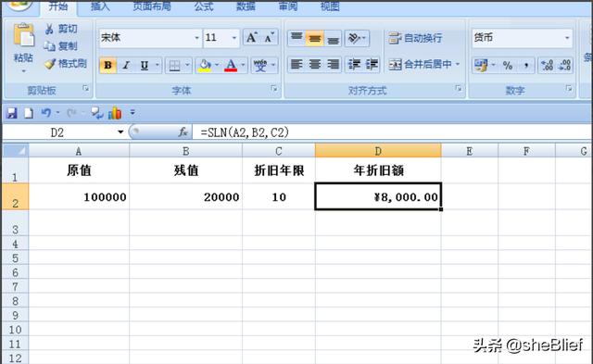Open font color dropdown arrow
This screenshot has width=593, height=364.
tap(243, 66)
